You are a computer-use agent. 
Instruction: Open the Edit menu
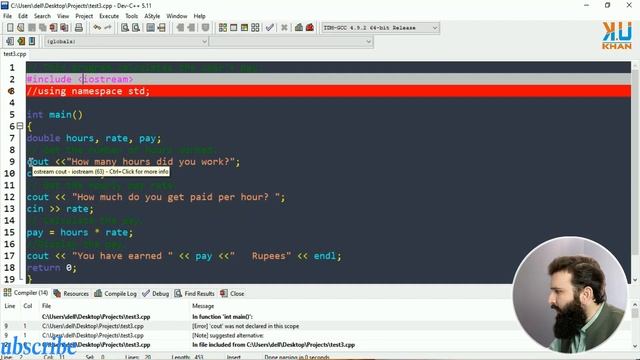(x=23, y=16)
